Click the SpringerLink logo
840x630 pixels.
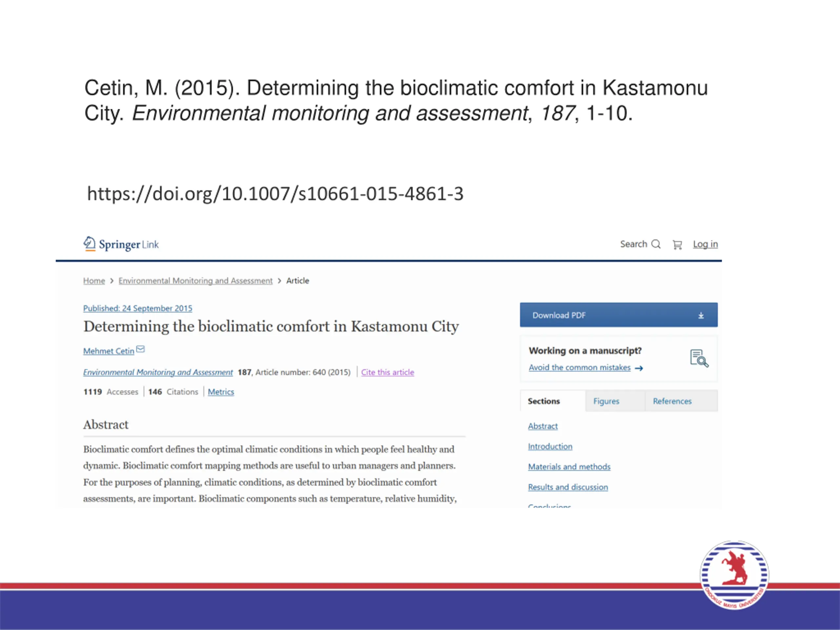(121, 244)
